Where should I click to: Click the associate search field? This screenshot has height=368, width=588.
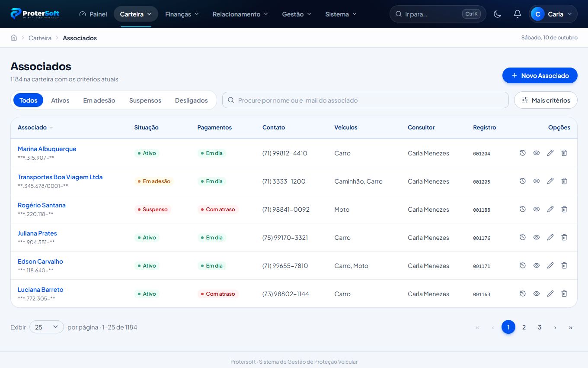coord(365,100)
